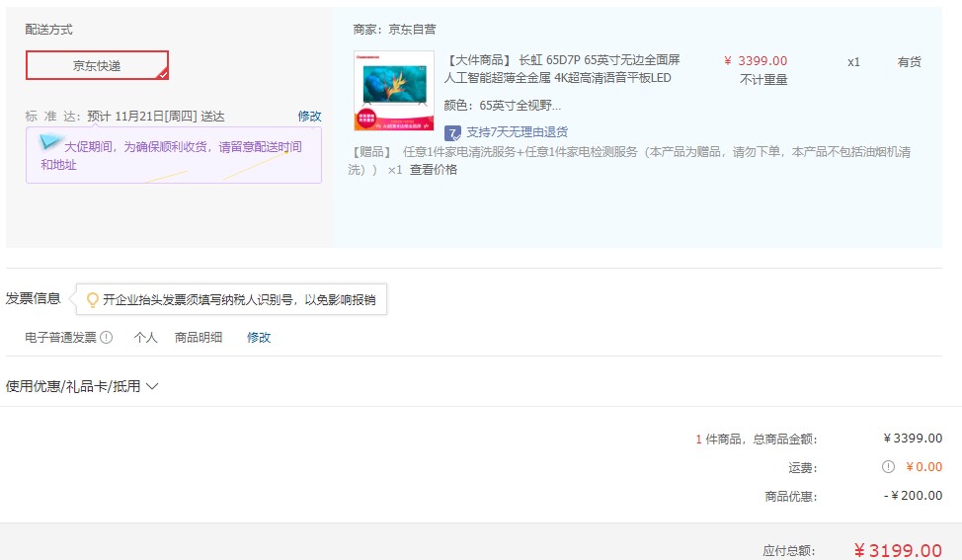
Task: Click 商品明细 invoice content text
Action: (199, 338)
